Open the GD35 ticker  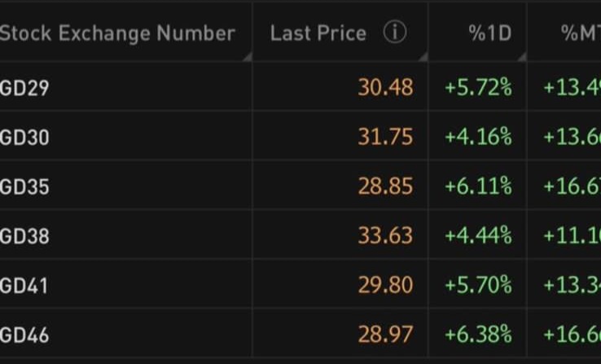[x=24, y=186]
